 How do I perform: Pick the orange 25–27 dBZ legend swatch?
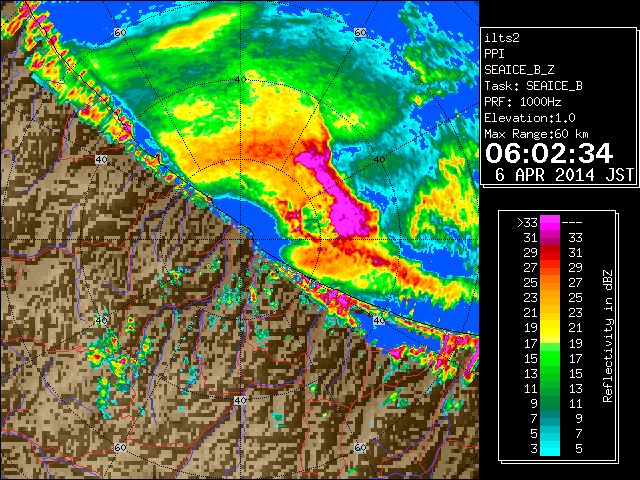pyautogui.click(x=550, y=283)
